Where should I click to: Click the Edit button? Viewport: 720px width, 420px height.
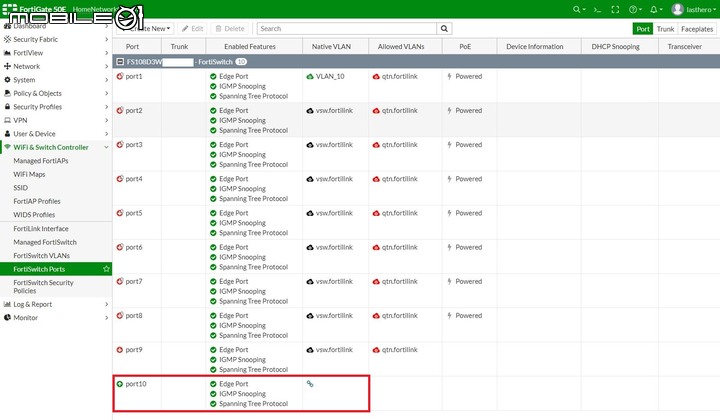coord(192,28)
